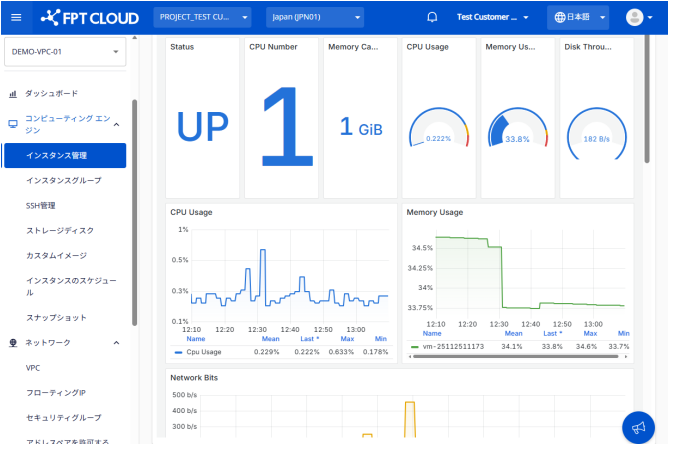Screen dimensions: 673x465
Task: Open the 日本語 language selector
Action: pyautogui.click(x=578, y=17)
